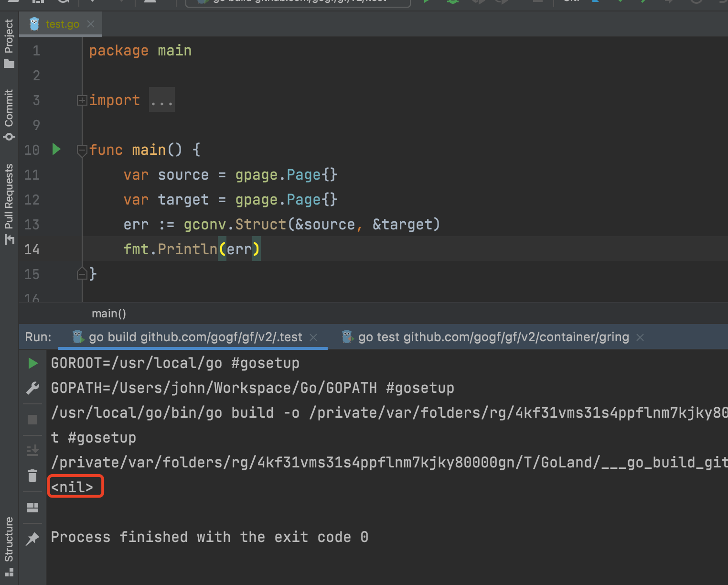Select the go build .test tab
Screen dimensions: 728x585
[191, 337]
